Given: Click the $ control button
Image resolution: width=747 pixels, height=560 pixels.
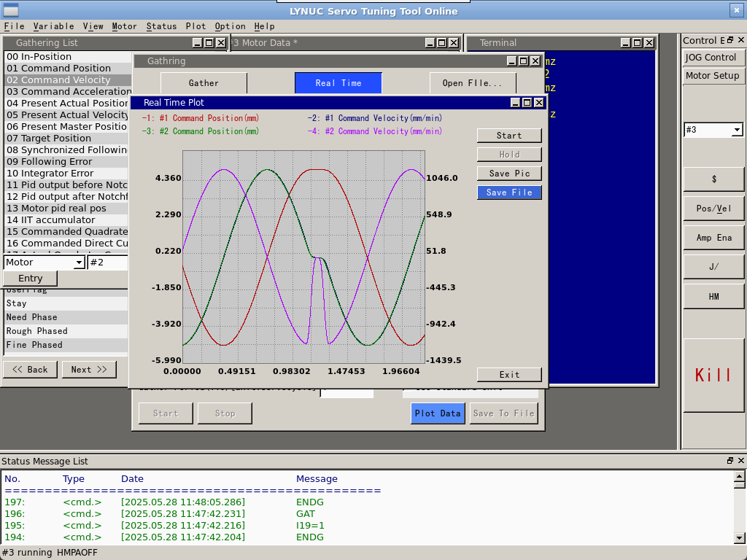Looking at the screenshot, I should click(713, 179).
